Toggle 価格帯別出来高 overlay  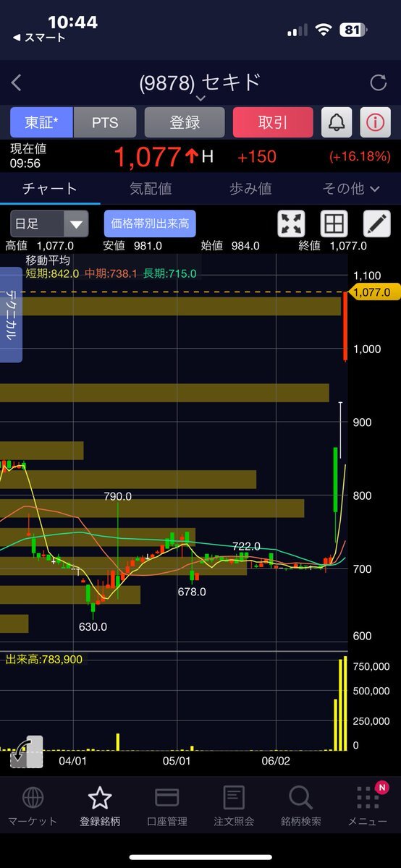150,224
